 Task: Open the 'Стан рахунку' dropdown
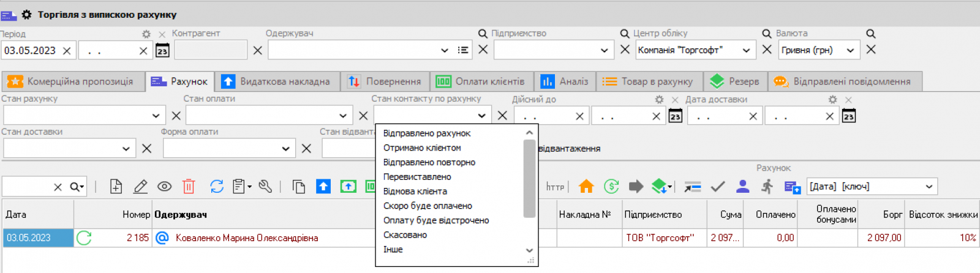coord(156,116)
